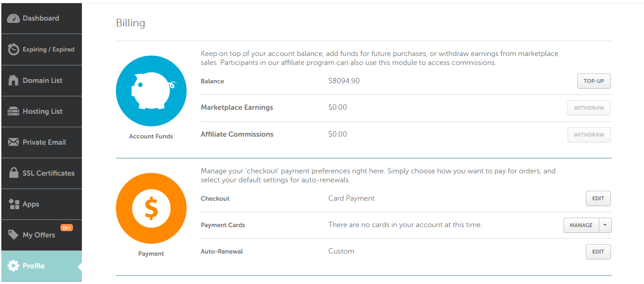
Task: Edit the Auto-Renewal setting
Action: (x=598, y=251)
